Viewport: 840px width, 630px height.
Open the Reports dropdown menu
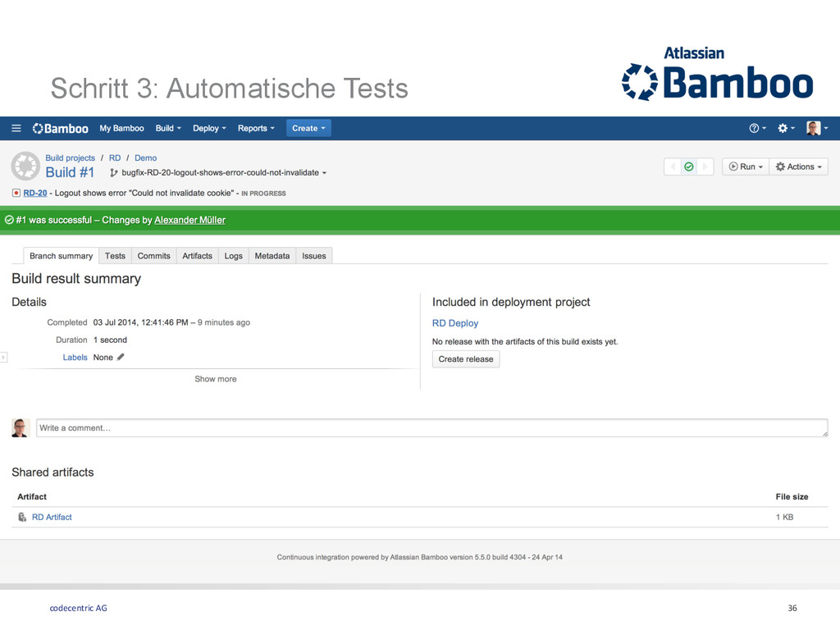pos(256,129)
